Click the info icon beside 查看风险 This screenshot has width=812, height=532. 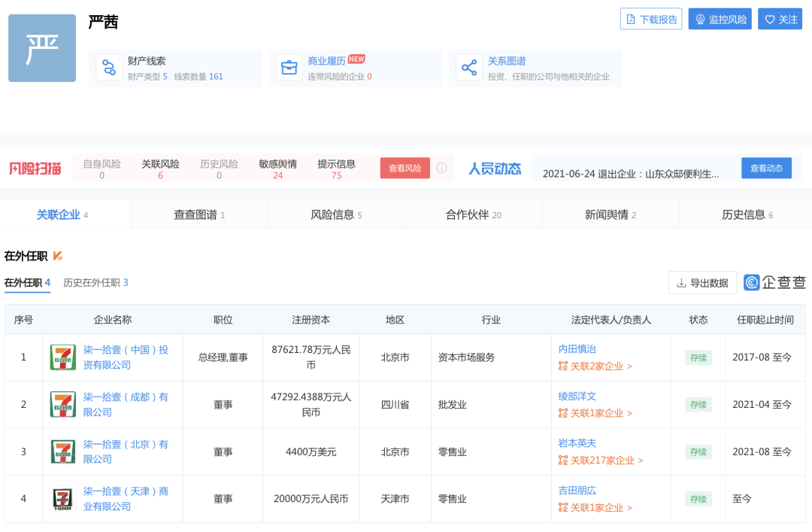point(442,169)
